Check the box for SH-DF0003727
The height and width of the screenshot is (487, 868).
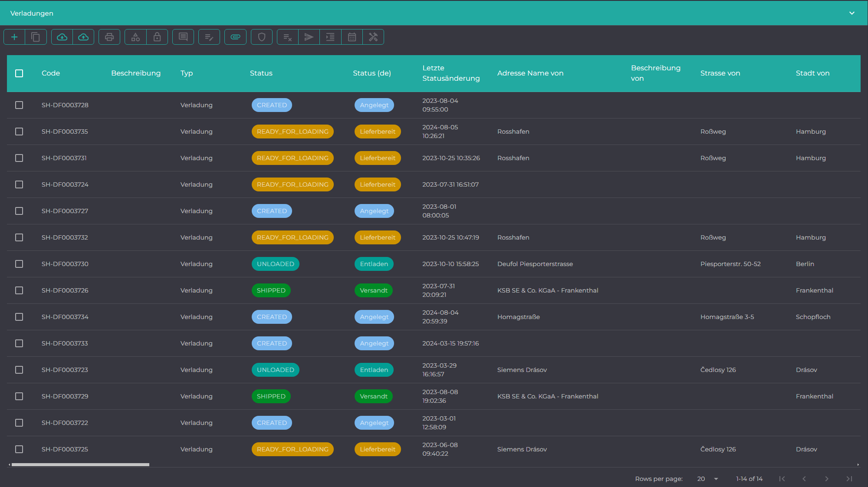19,211
